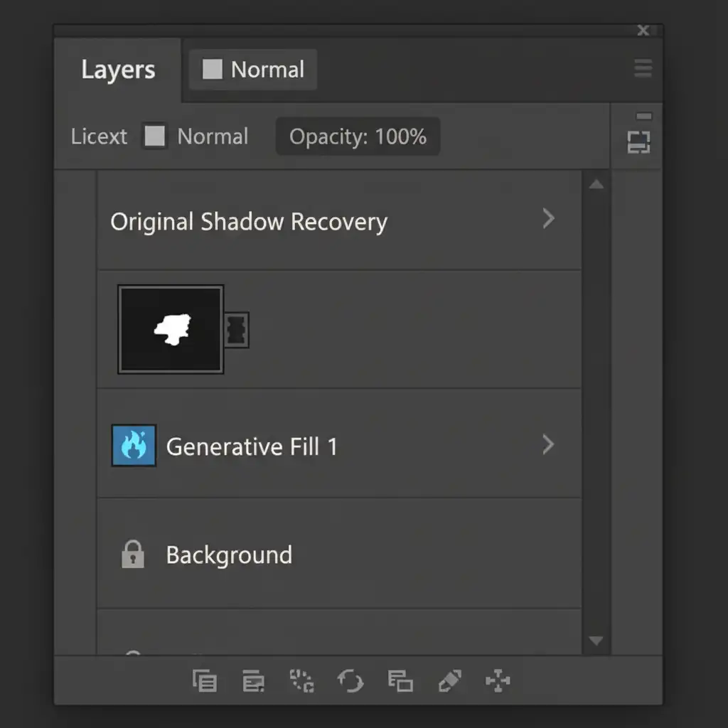Open the panel hamburger menu

click(x=643, y=68)
